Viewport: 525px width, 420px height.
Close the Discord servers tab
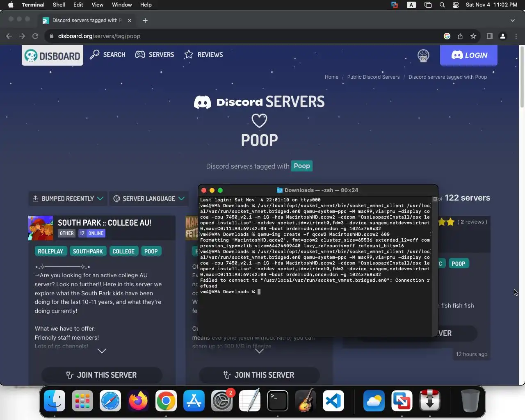(130, 21)
